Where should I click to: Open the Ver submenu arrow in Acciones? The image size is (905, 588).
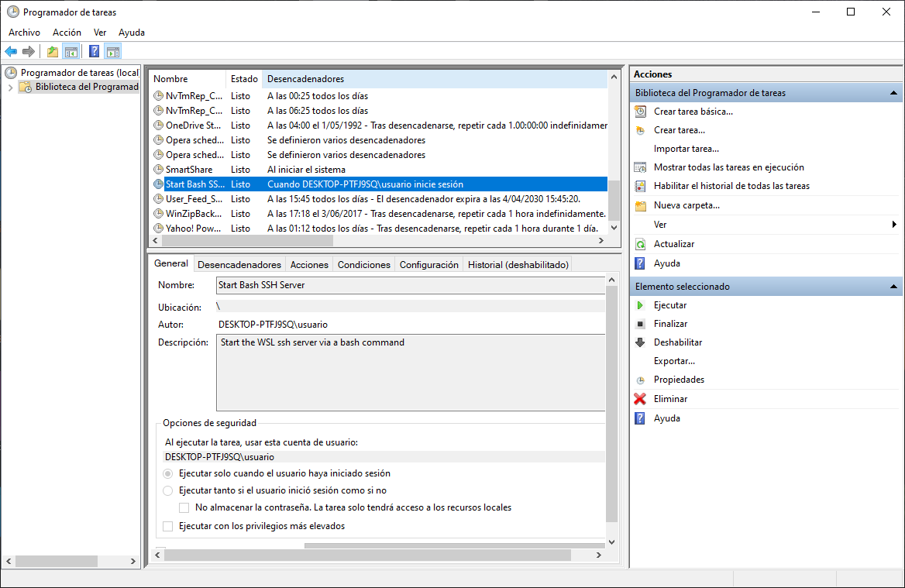(x=894, y=225)
